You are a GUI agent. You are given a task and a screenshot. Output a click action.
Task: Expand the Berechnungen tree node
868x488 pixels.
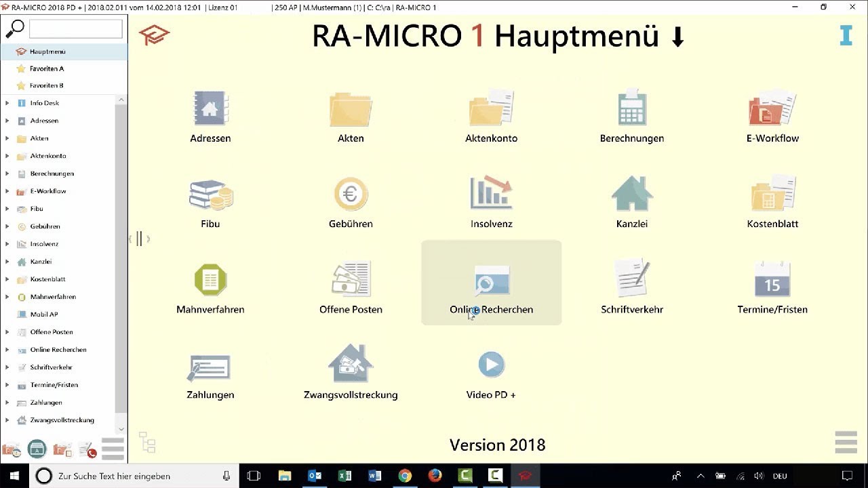point(7,174)
